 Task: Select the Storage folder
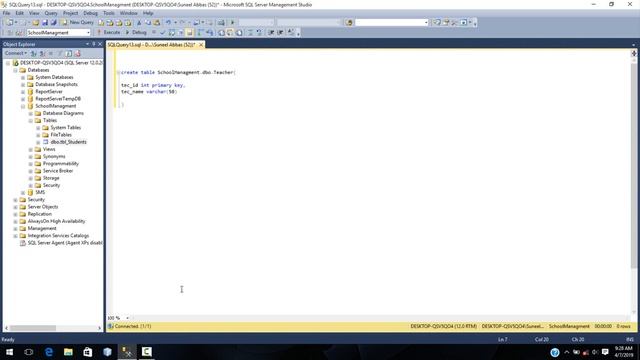tap(51, 178)
